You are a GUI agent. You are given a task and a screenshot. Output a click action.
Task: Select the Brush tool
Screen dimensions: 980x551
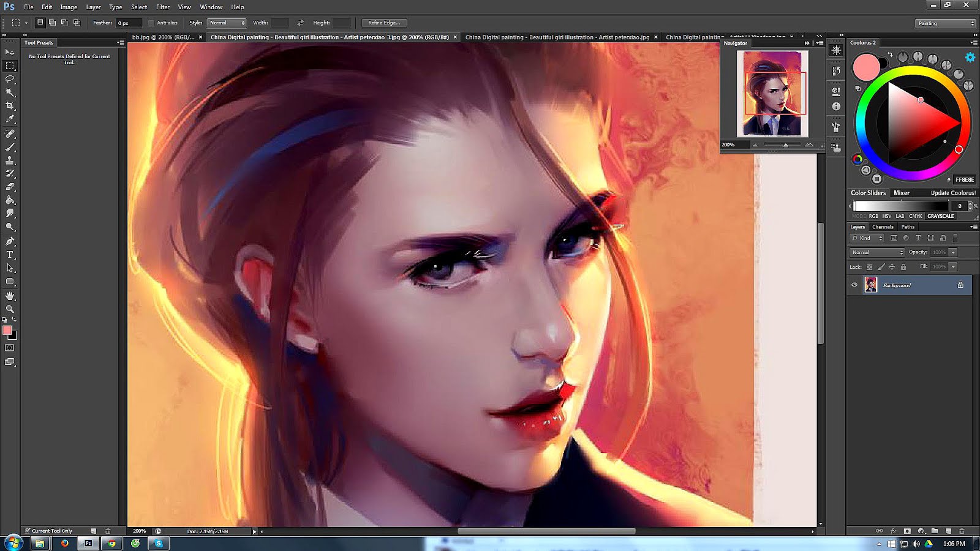pyautogui.click(x=10, y=147)
